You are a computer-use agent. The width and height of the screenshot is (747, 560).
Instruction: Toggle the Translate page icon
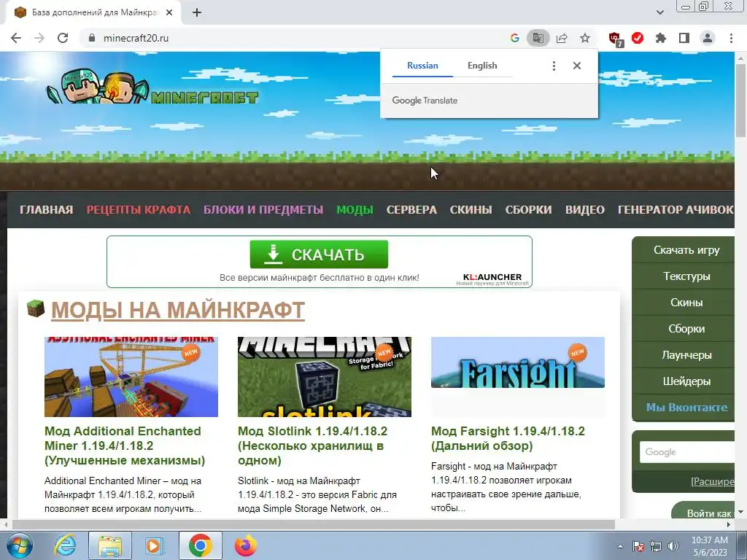click(x=538, y=38)
